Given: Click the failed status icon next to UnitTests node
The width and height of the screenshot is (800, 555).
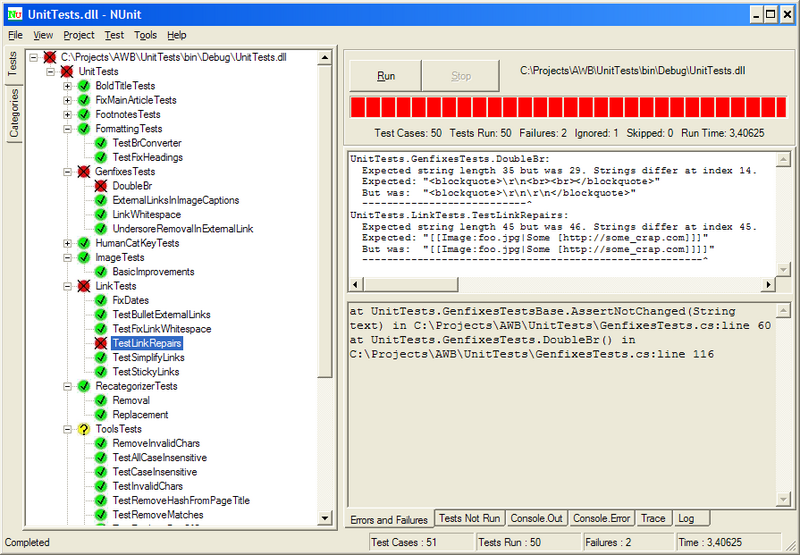Looking at the screenshot, I should pyautogui.click(x=67, y=71).
